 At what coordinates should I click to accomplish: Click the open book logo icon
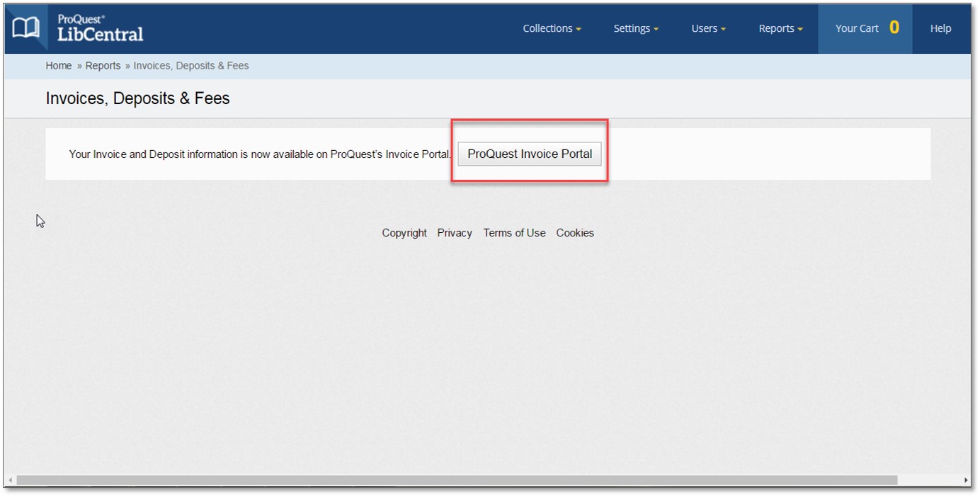pyautogui.click(x=25, y=28)
